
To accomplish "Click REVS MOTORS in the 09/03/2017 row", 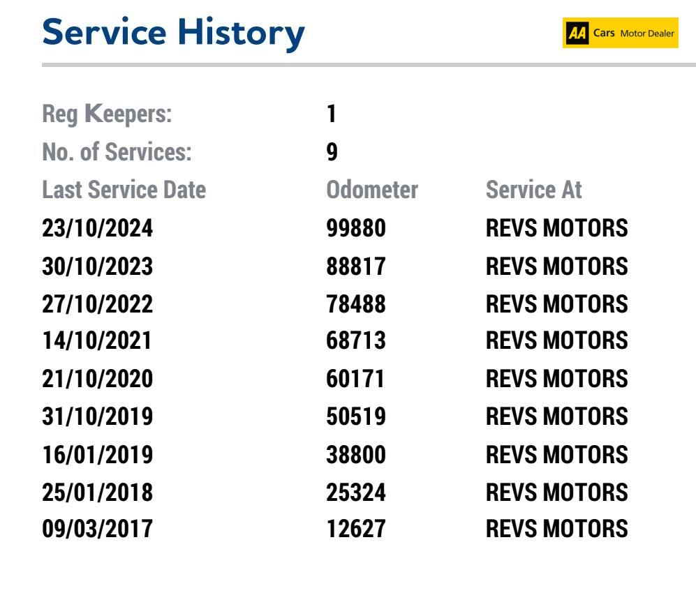I will [556, 529].
